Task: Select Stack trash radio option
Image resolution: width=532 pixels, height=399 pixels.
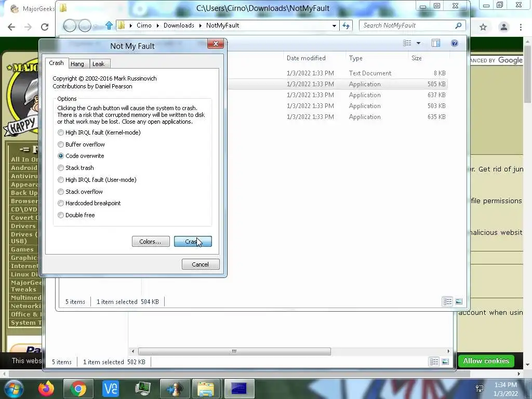Action: coord(76,168)
